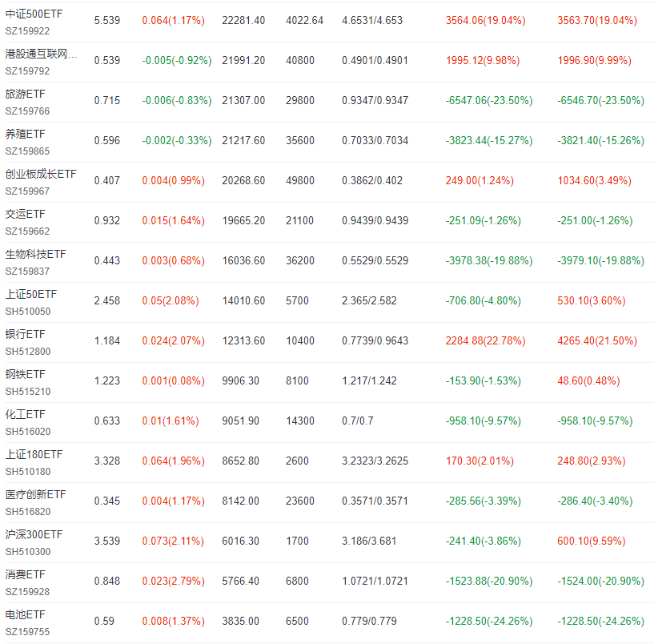Click holding quantity 40800
The image size is (654, 644).
coord(300,61)
